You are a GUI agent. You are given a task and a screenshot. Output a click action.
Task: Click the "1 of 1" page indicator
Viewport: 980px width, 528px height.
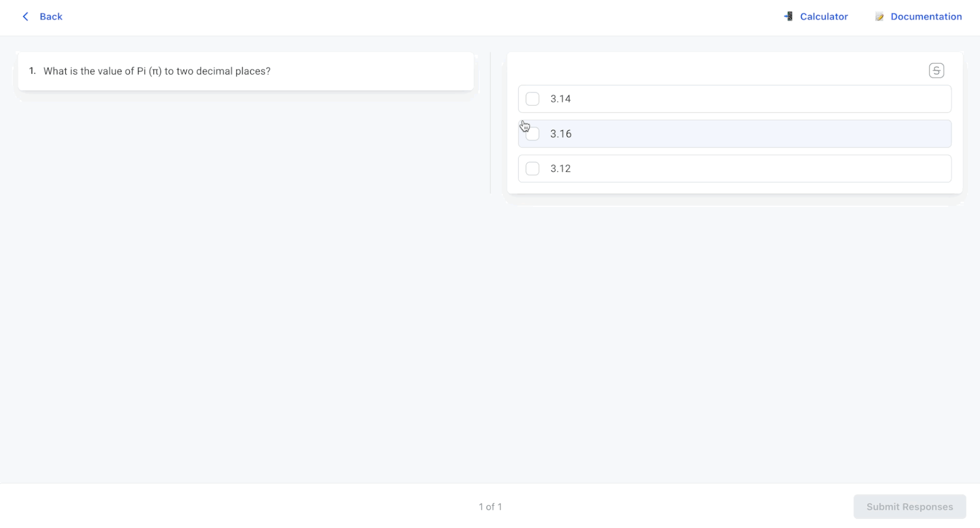[x=490, y=507]
